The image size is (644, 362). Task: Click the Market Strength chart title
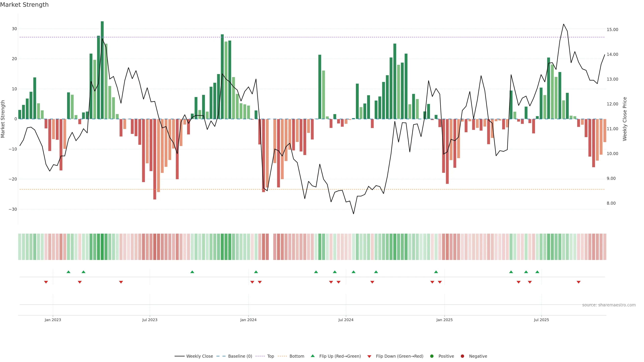24,5
